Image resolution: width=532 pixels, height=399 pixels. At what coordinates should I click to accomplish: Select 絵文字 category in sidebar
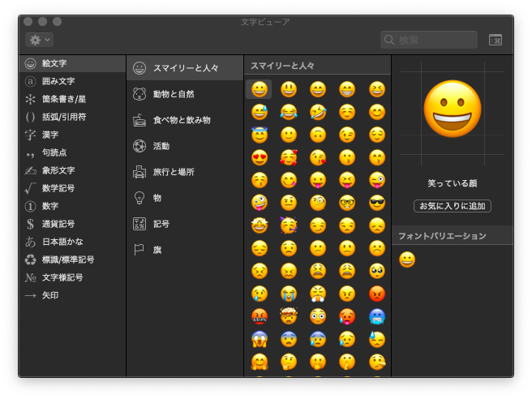[x=56, y=63]
